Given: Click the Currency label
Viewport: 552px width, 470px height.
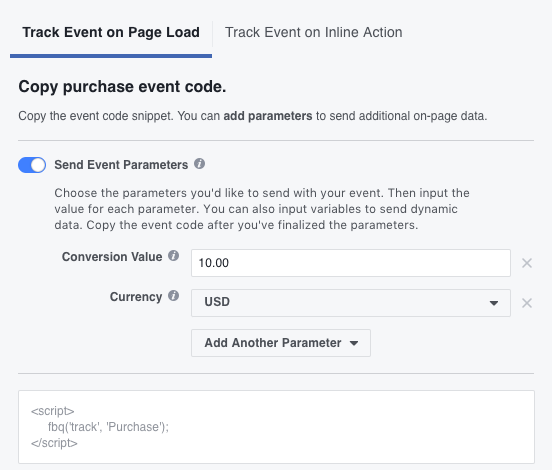Looking at the screenshot, I should 136,297.
